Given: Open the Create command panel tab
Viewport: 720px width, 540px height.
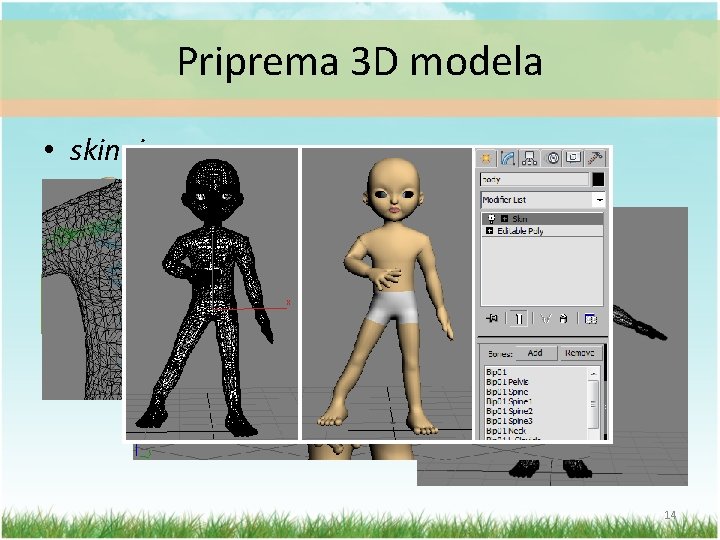Looking at the screenshot, I should (x=486, y=158).
